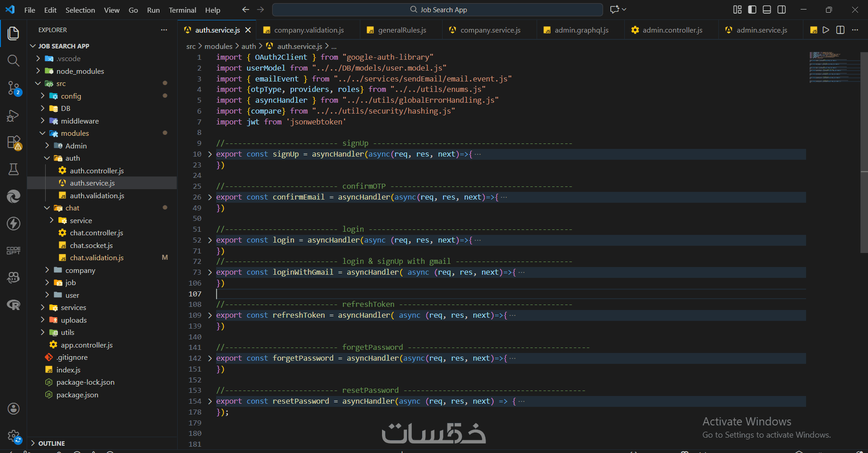Image resolution: width=868 pixels, height=453 pixels.
Task: Switch to company.validation.js tab
Action: point(309,30)
